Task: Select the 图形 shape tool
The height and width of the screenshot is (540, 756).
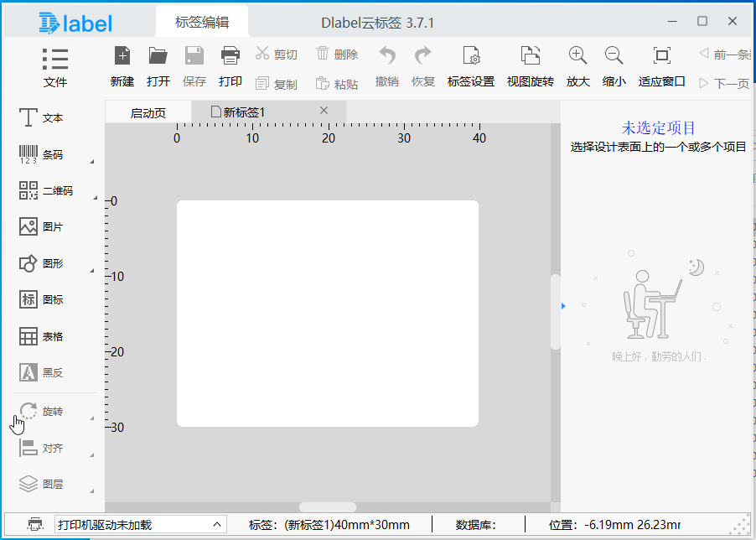Action: 41,263
